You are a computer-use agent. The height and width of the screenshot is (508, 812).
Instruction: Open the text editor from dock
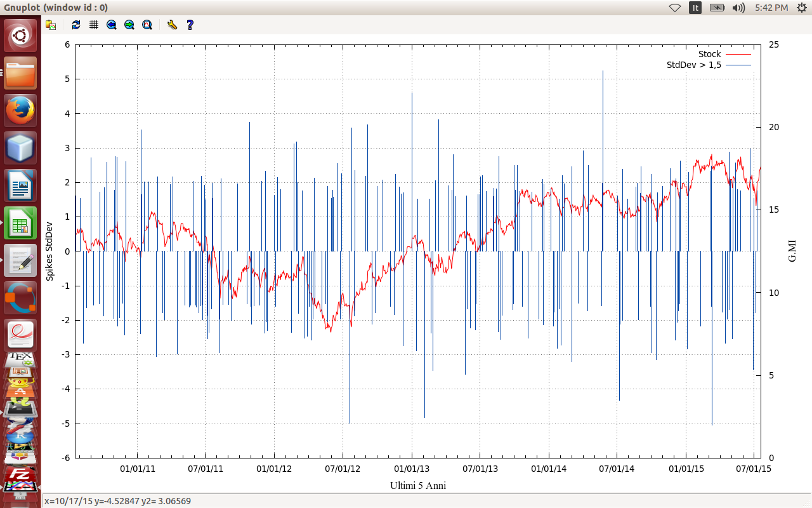coord(20,260)
